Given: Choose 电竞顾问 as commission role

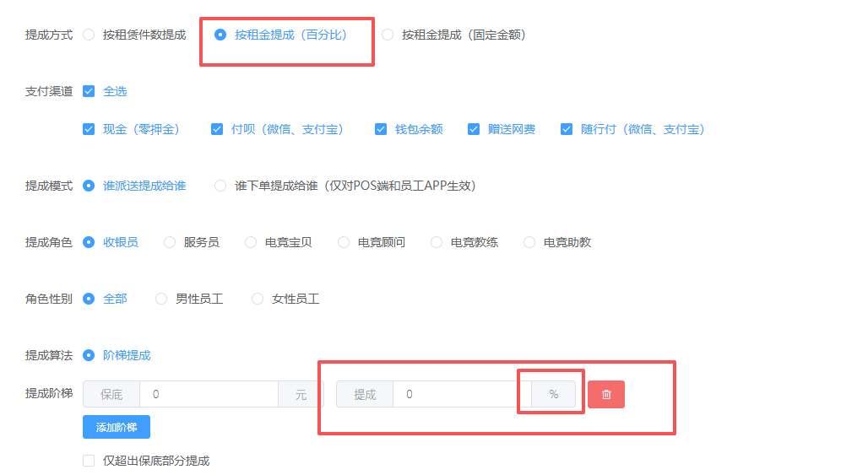Looking at the screenshot, I should tap(344, 242).
